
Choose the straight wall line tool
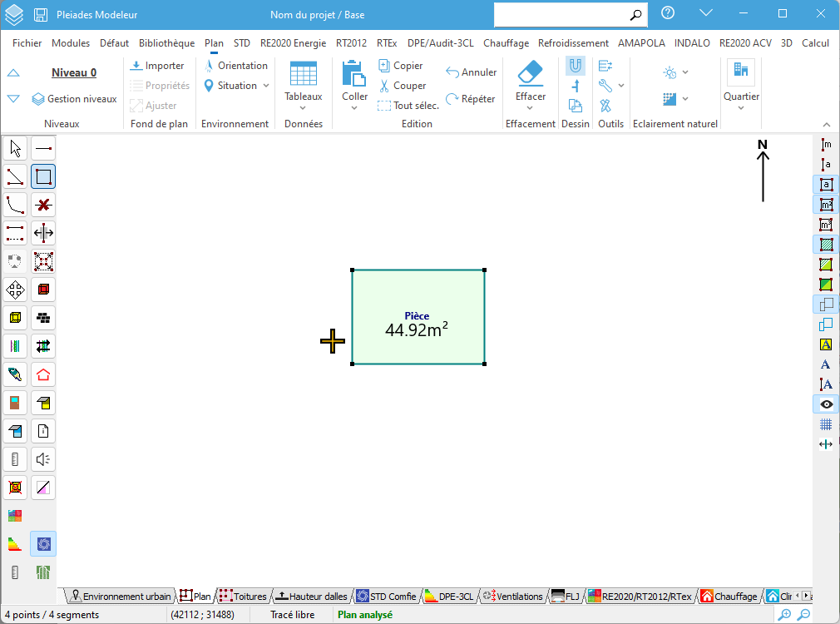[43, 148]
